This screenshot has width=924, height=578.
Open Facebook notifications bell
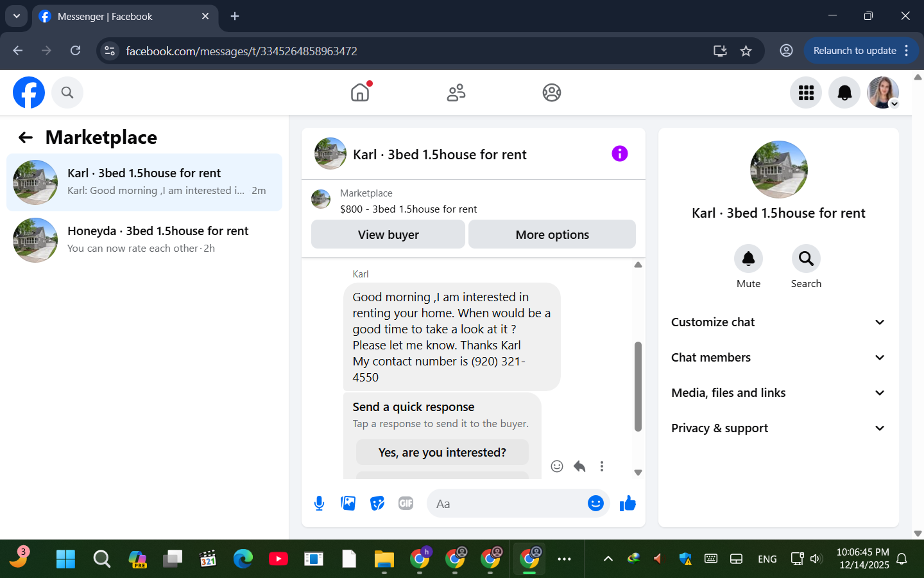point(844,92)
